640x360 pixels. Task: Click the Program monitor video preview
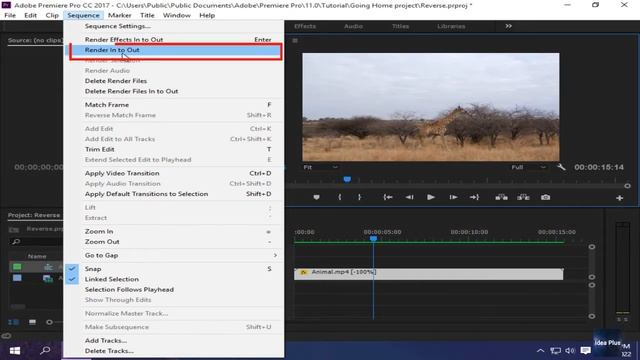coord(431,107)
